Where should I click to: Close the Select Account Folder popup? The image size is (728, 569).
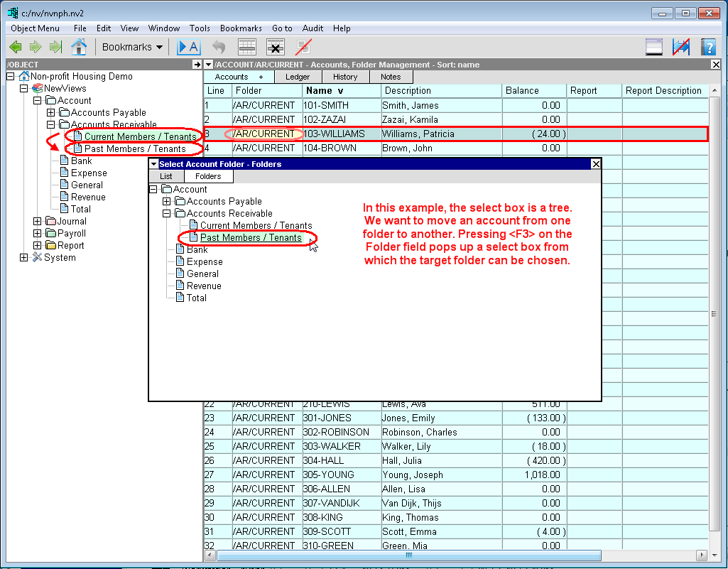596,164
